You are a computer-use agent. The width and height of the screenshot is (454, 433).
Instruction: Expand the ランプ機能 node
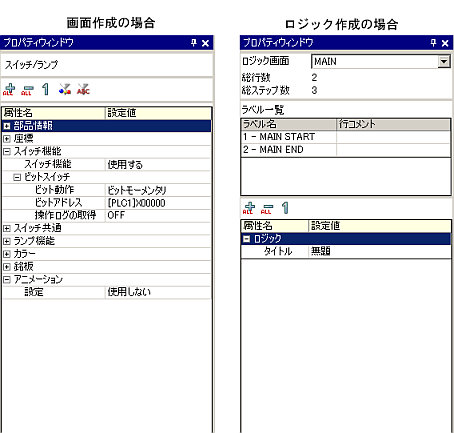pyautogui.click(x=7, y=241)
